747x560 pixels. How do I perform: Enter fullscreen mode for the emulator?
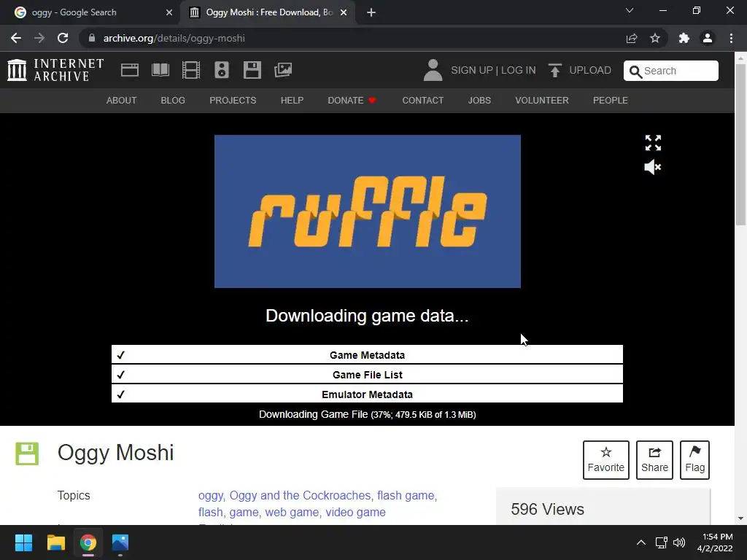coord(653,142)
